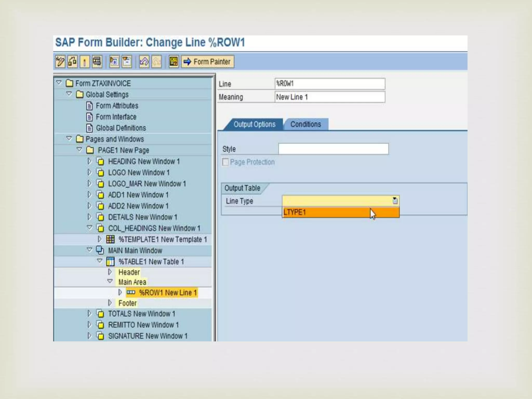Click the Undo toolbar icon
The height and width of the screenshot is (399, 532).
click(x=144, y=62)
